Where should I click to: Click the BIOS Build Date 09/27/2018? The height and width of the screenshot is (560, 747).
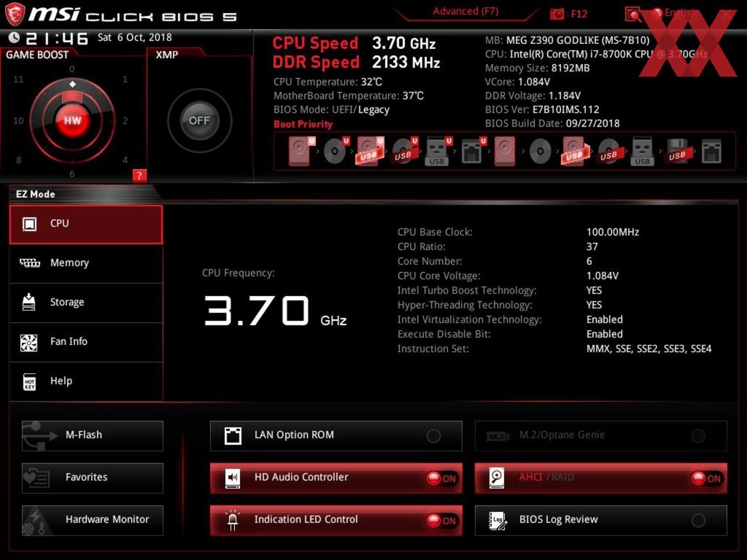(593, 124)
